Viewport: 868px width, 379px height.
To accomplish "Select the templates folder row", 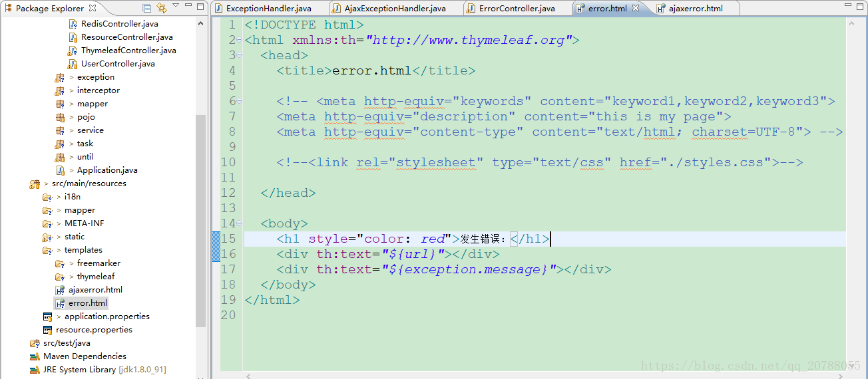I will point(83,250).
